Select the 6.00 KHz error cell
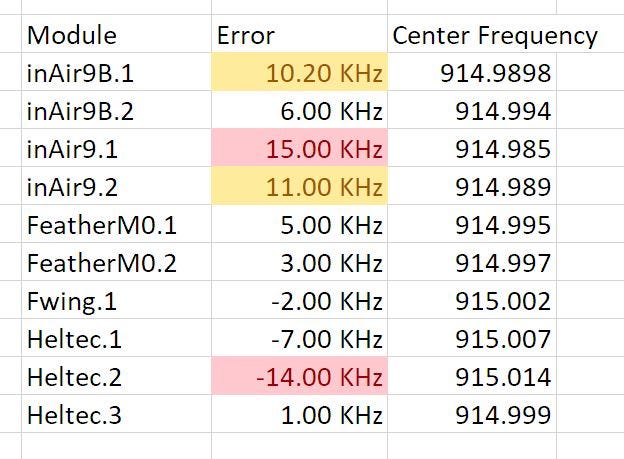This screenshot has height=459, width=624. point(299,110)
